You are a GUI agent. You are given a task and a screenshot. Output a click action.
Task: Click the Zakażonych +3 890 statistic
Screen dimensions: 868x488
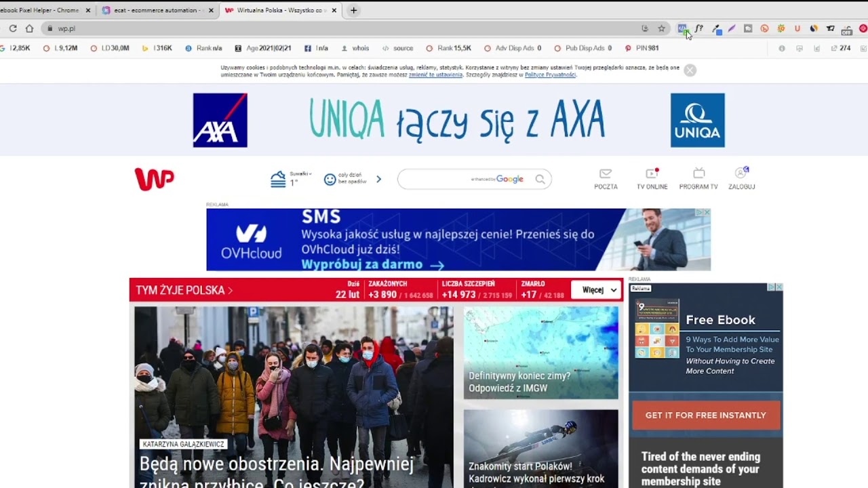pos(400,289)
